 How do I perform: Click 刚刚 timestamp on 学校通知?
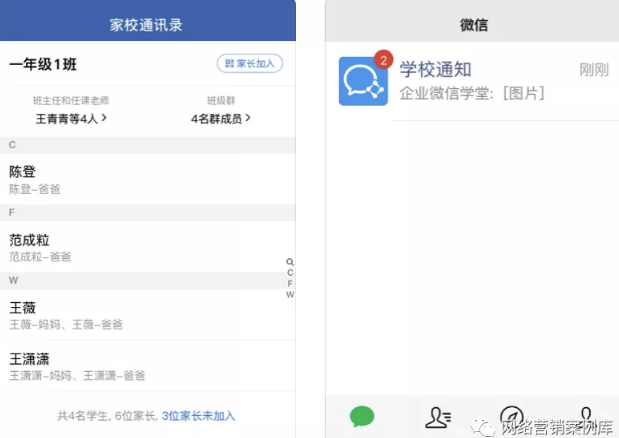pyautogui.click(x=594, y=70)
